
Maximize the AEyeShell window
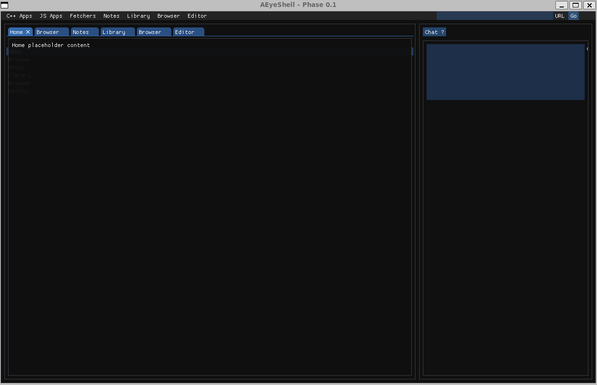pos(576,5)
